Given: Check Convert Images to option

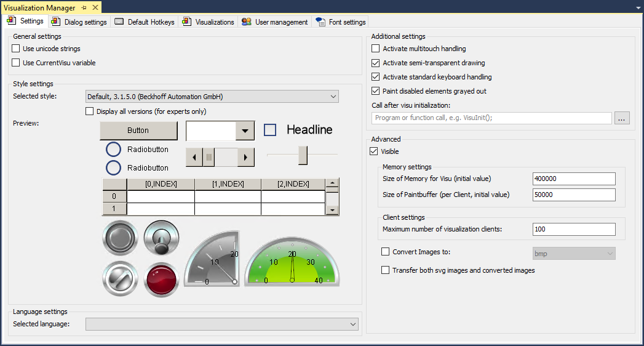Looking at the screenshot, I should point(385,251).
